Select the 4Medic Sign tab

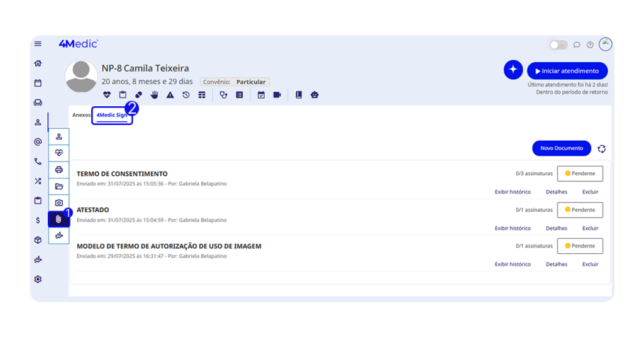click(x=112, y=115)
